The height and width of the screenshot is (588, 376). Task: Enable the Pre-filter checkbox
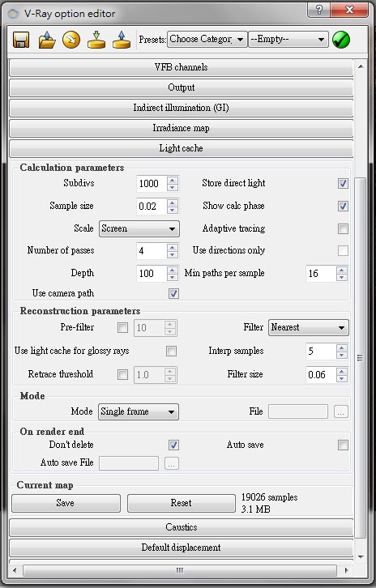point(122,328)
